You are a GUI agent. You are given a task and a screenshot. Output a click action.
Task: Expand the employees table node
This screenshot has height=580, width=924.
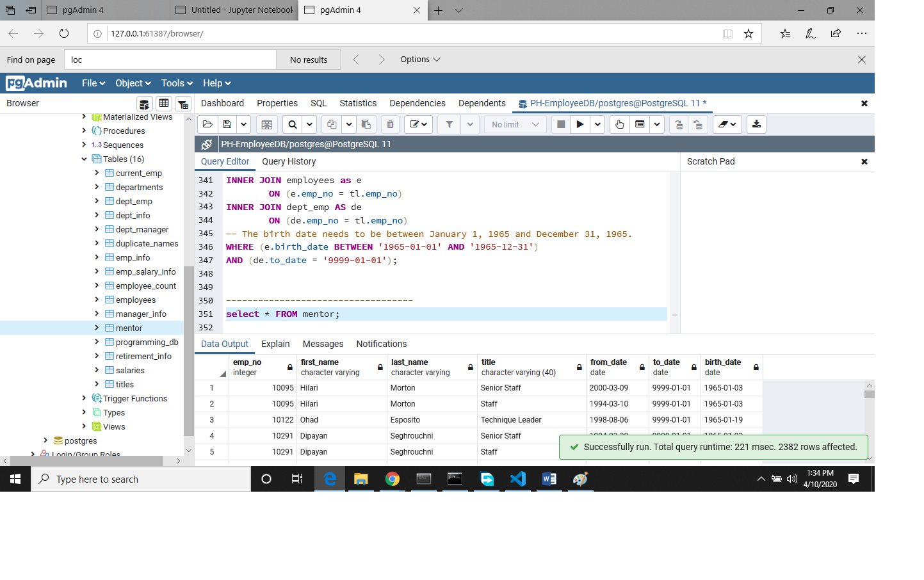(x=97, y=300)
